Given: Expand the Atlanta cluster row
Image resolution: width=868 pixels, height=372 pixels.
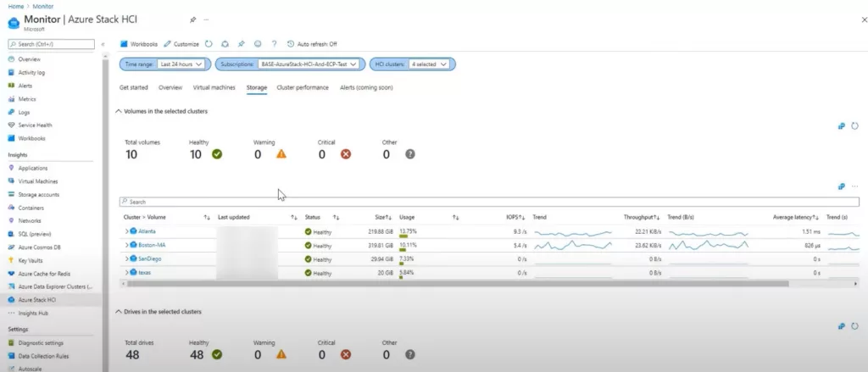Looking at the screenshot, I should [127, 231].
